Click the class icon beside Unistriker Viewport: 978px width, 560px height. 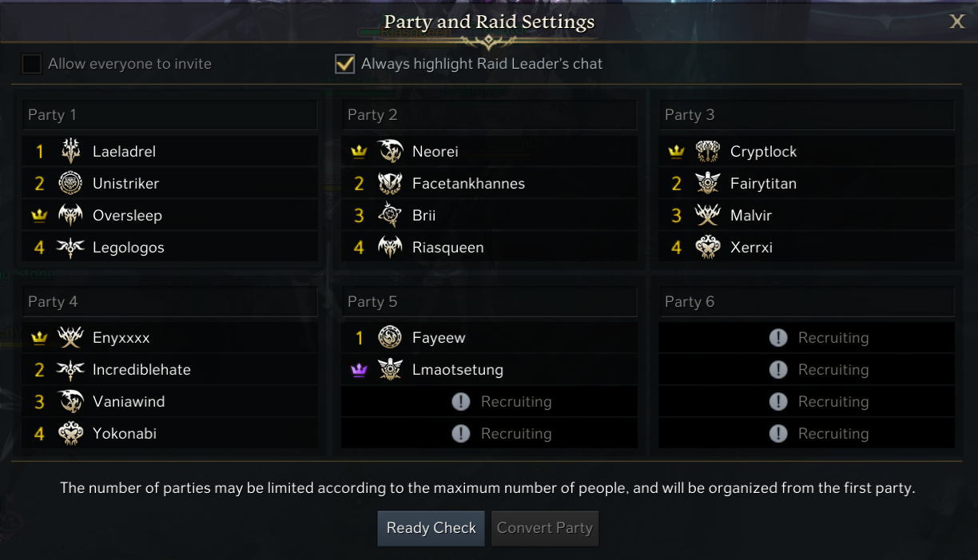[71, 183]
